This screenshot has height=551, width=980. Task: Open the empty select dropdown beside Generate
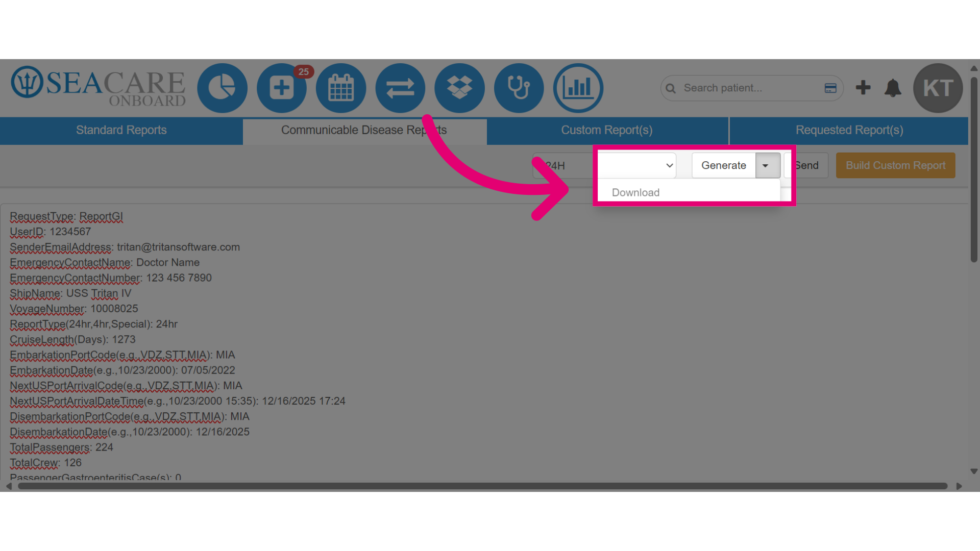(x=637, y=165)
